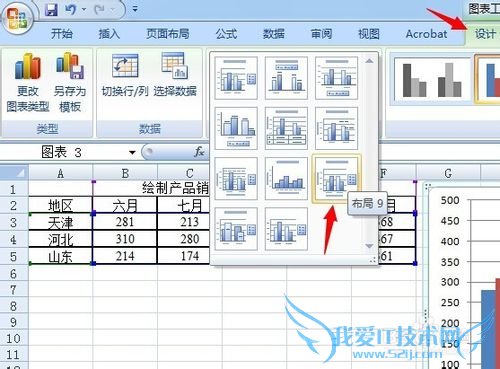Click cell with value 281
This screenshot has width=500, height=369.
[125, 222]
